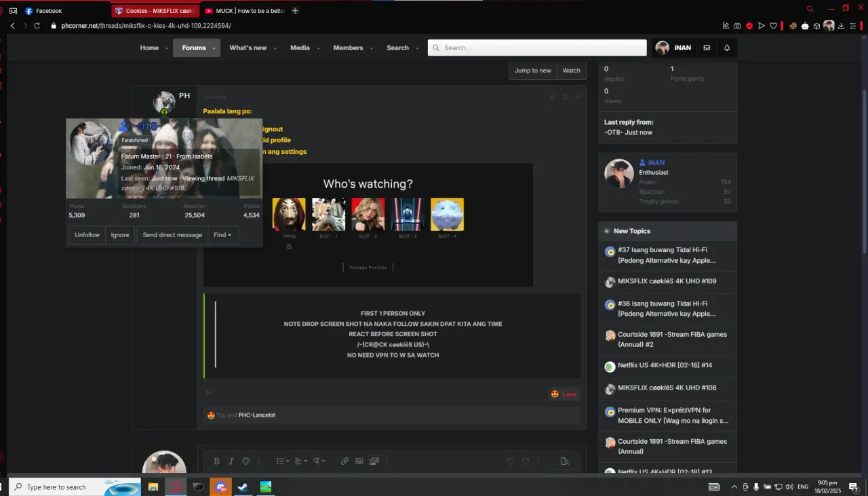Open the media gallery insert icon in editor
Screen dimensions: 868x496
click(374, 461)
